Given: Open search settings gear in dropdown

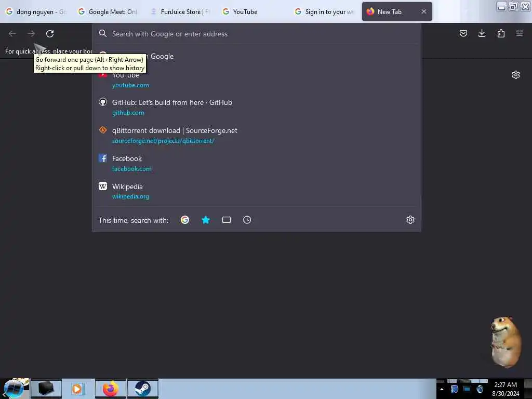Looking at the screenshot, I should (410, 220).
